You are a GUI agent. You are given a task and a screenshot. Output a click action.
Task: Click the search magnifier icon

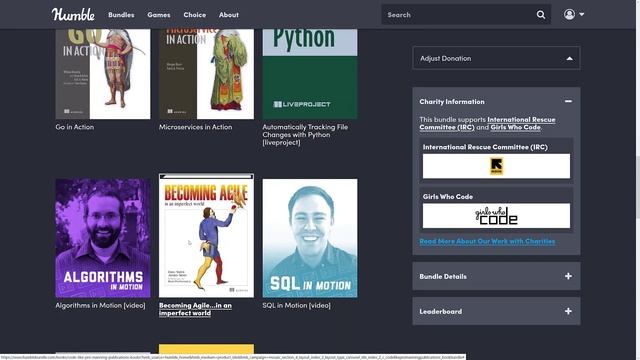pos(541,15)
